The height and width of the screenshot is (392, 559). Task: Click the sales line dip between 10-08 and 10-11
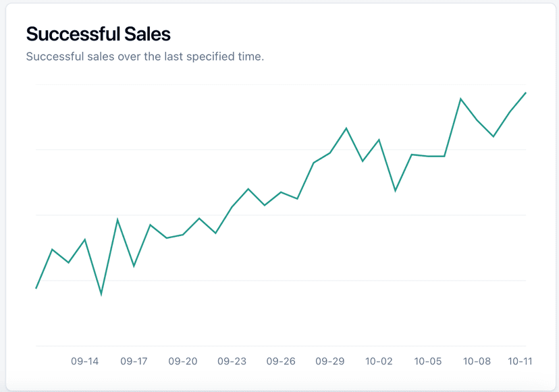[x=494, y=136]
